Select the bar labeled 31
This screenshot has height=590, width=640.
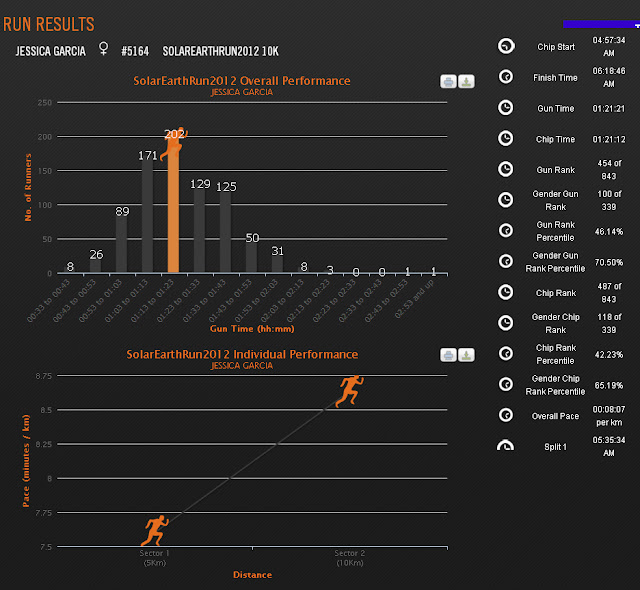(278, 264)
